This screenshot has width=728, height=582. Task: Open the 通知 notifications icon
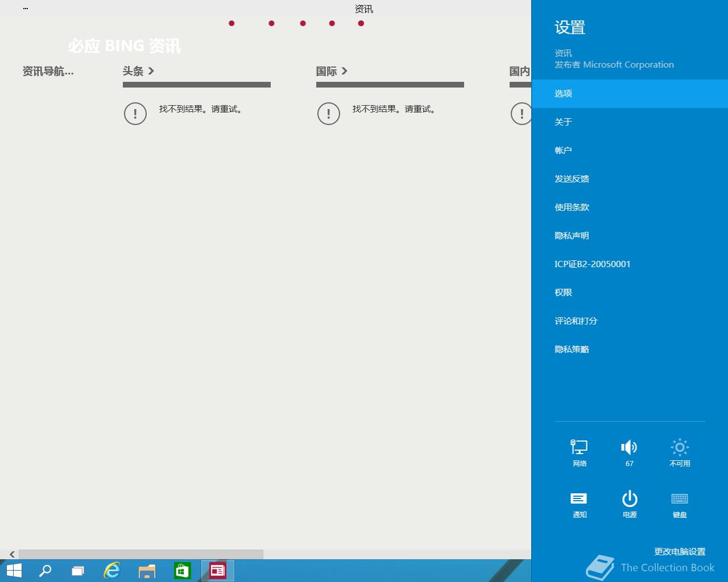(579, 505)
